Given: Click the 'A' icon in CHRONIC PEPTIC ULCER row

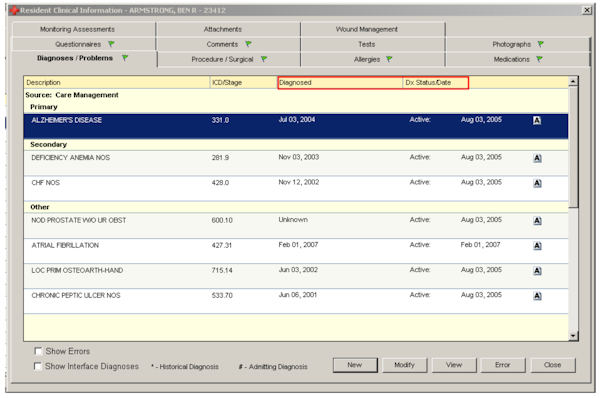Looking at the screenshot, I should pos(537,296).
